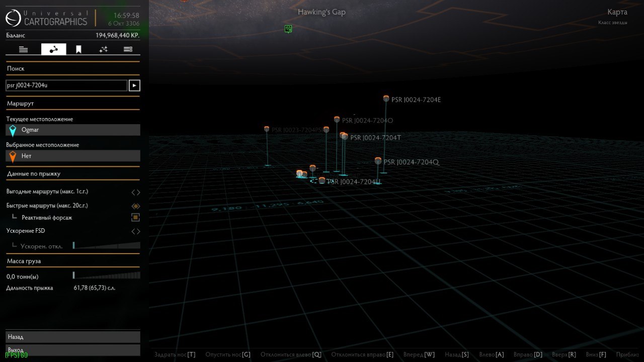Image resolution: width=644 pixels, height=362 pixels.
Task: Run the search with the arrow button
Action: [134, 85]
